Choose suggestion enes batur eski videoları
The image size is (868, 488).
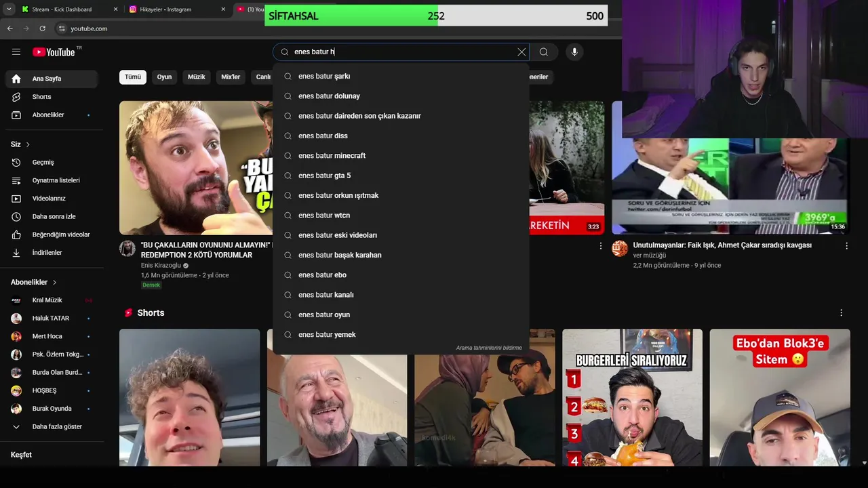[x=401, y=235]
